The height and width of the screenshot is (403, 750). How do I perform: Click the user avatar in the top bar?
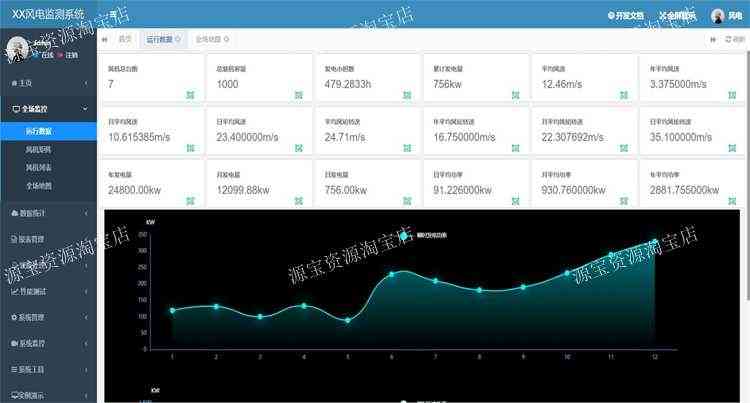717,16
